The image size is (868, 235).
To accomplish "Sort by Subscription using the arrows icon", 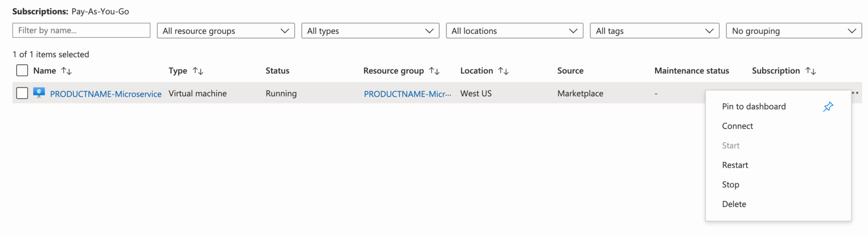I will pos(811,71).
